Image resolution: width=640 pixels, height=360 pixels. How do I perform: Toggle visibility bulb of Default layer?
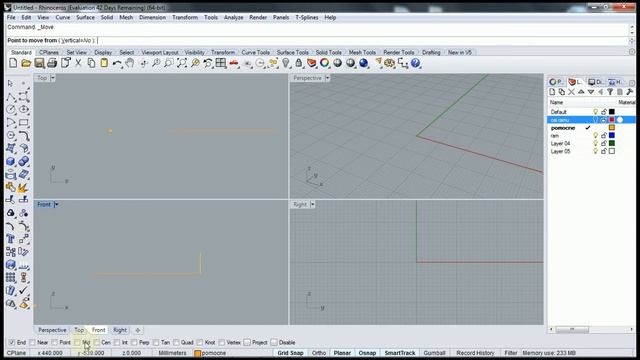[596, 112]
